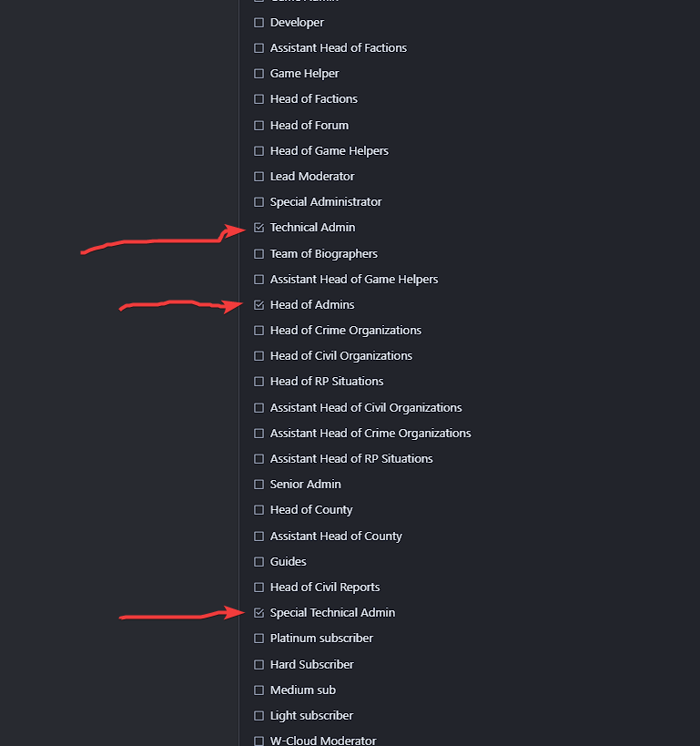This screenshot has width=700, height=746.
Task: Tick the Game Helper checkbox
Action: pyautogui.click(x=259, y=74)
